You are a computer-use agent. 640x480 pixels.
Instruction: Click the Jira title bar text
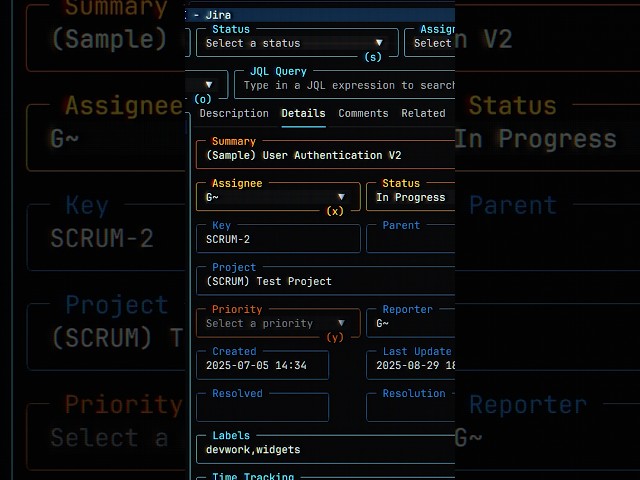[x=218, y=15]
